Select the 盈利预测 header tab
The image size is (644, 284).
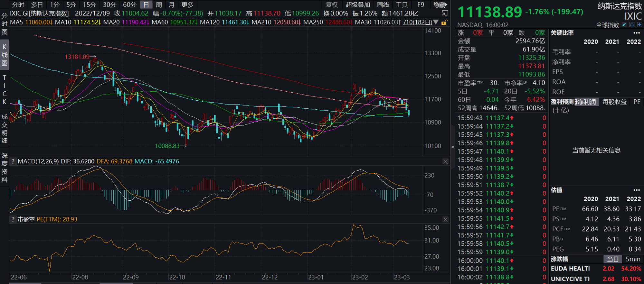[562, 102]
